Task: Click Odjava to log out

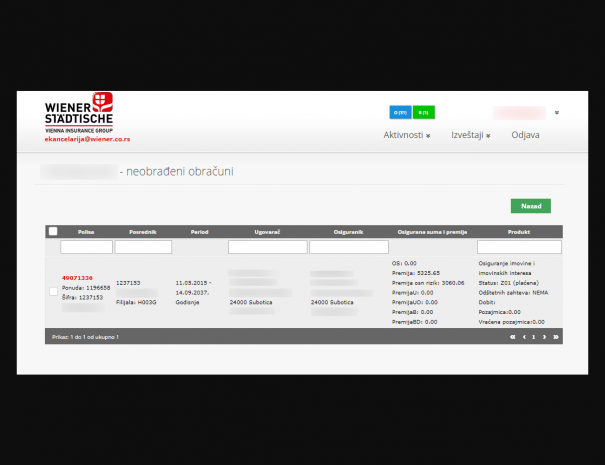Action: click(x=525, y=135)
